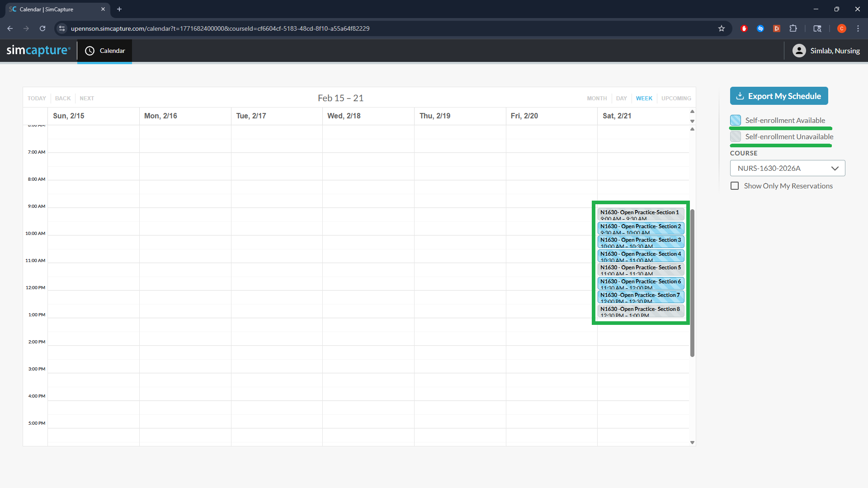This screenshot has width=868, height=488.
Task: Bookmark page with star icon
Action: tap(722, 28)
